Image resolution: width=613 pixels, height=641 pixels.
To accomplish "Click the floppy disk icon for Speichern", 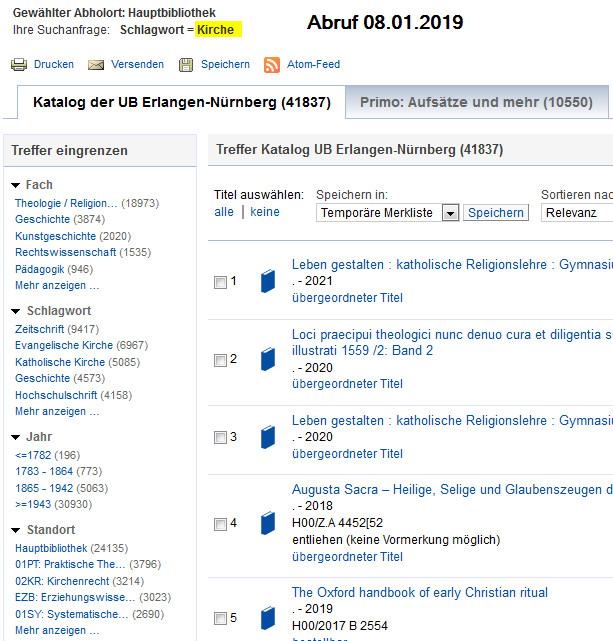I will click(x=186, y=65).
